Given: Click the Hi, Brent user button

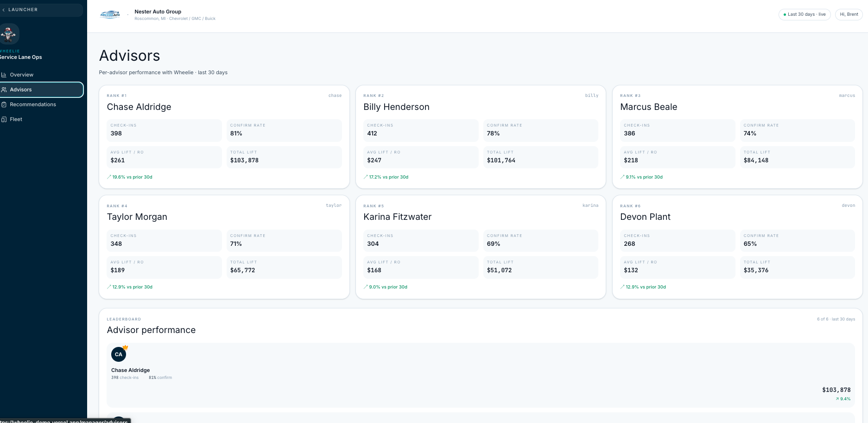Looking at the screenshot, I should [849, 14].
